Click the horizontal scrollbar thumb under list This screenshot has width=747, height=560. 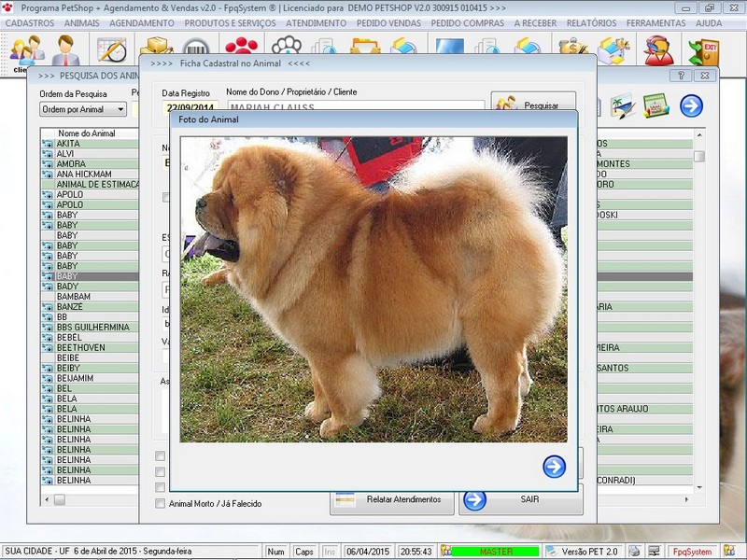(x=60, y=499)
